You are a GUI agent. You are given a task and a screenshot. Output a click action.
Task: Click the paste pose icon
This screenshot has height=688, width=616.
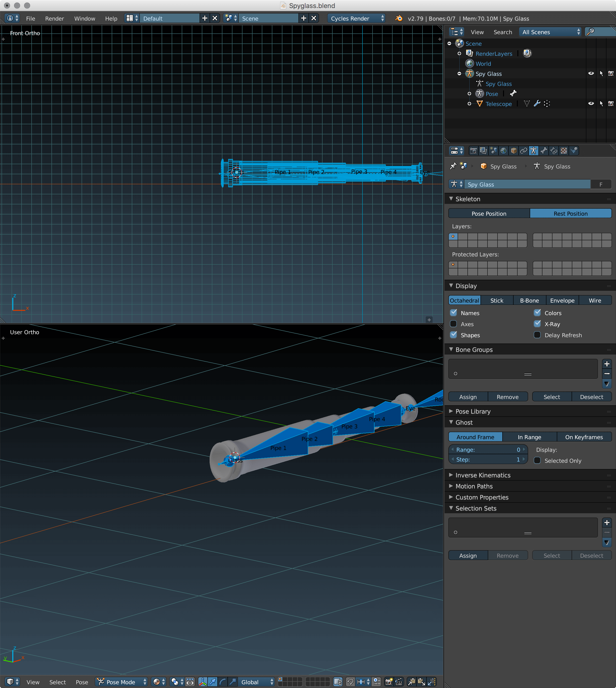tap(421, 681)
